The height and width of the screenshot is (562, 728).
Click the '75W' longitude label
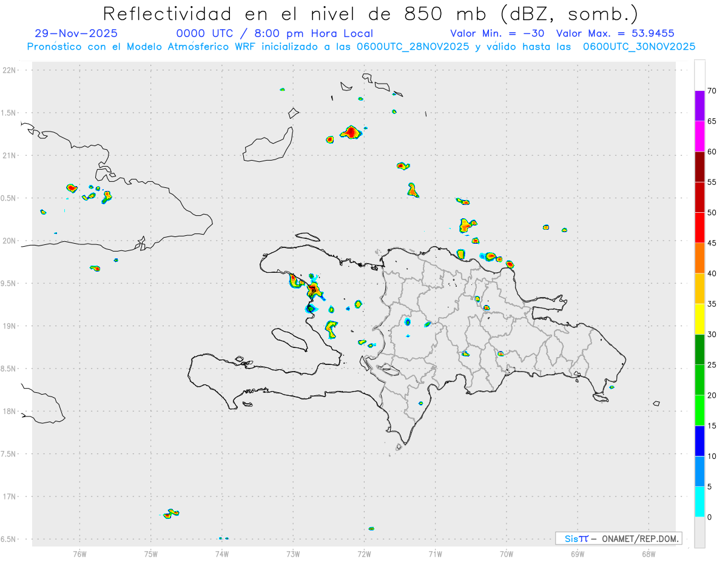[150, 554]
